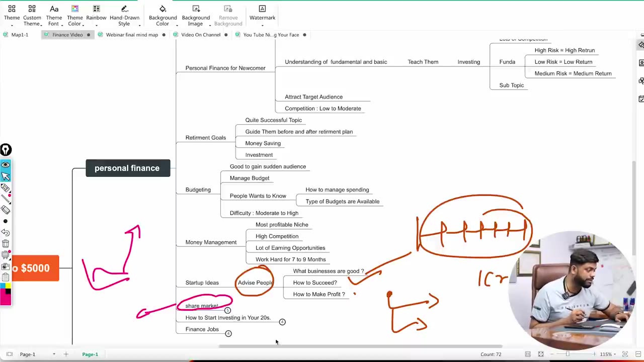The height and width of the screenshot is (362, 644).
Task: Open Custom Theme options
Action: click(x=32, y=16)
